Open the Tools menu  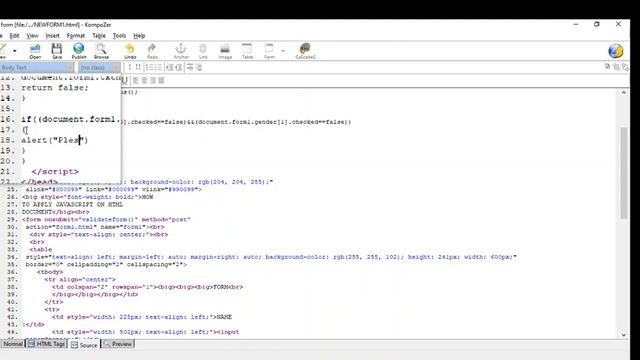(119, 36)
